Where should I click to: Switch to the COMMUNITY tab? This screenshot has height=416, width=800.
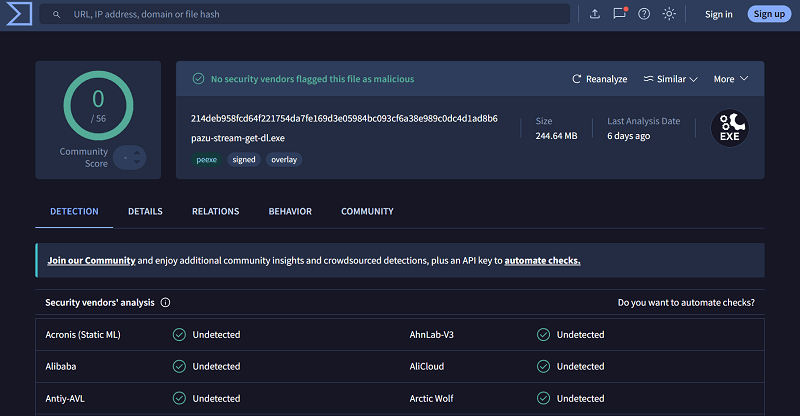click(367, 211)
